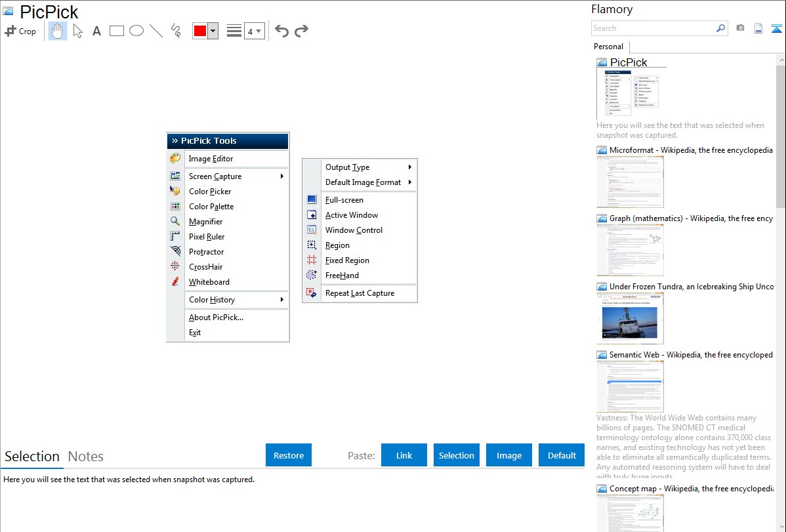Click the Active Window capture icon
The image size is (786, 532).
(x=312, y=215)
